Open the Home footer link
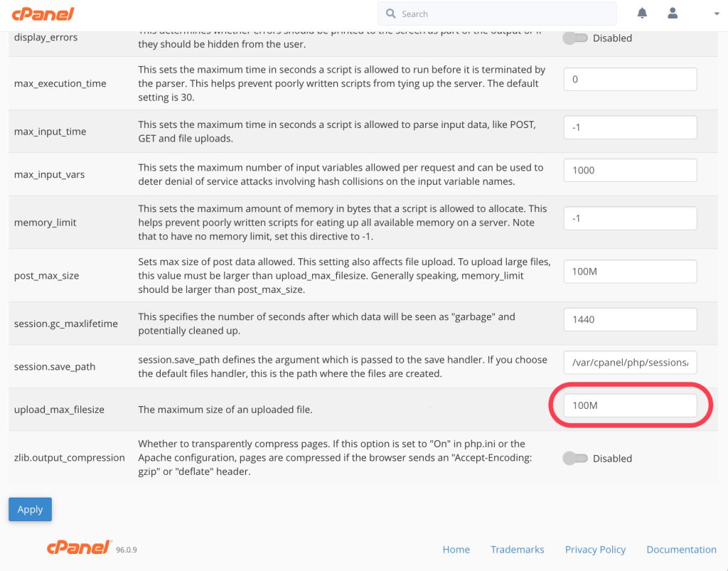 point(456,550)
